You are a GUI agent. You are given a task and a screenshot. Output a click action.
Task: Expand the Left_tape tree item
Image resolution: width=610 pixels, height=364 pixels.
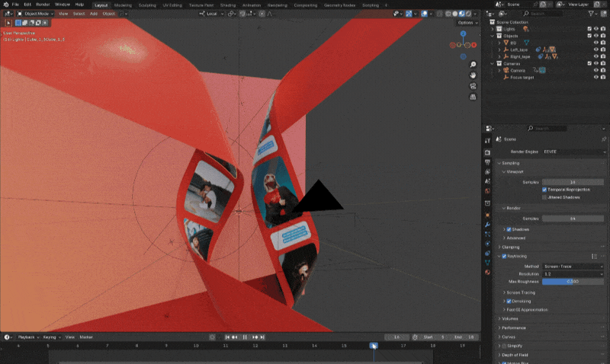[499, 49]
